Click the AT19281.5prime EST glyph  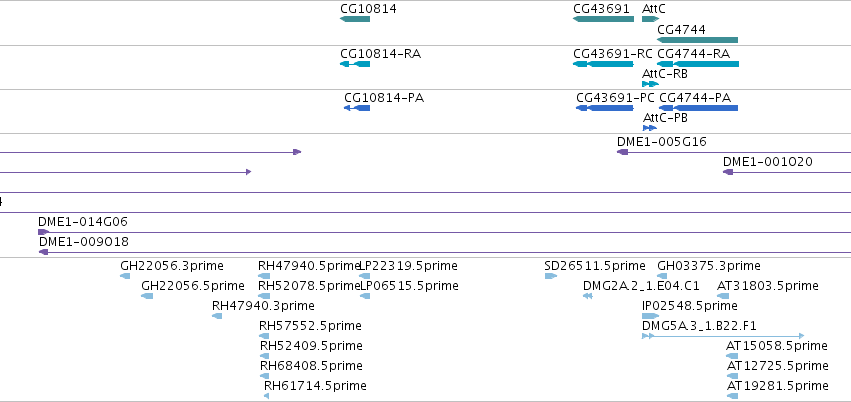click(x=732, y=396)
